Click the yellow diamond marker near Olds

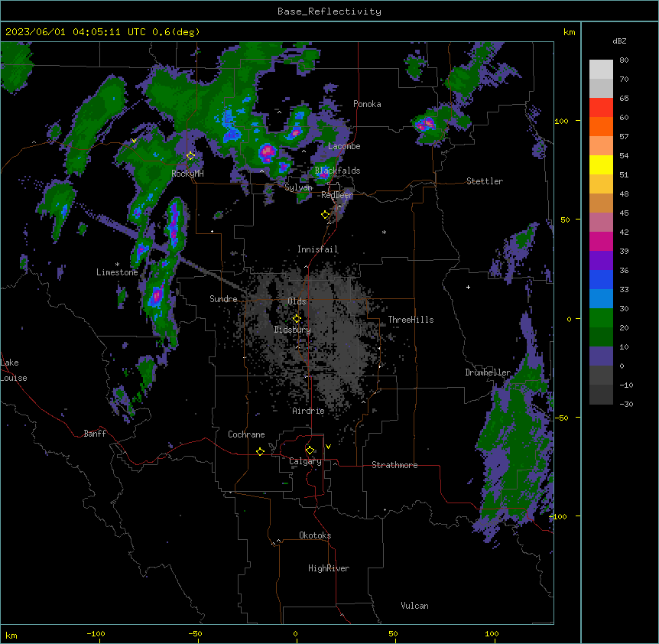pos(297,319)
